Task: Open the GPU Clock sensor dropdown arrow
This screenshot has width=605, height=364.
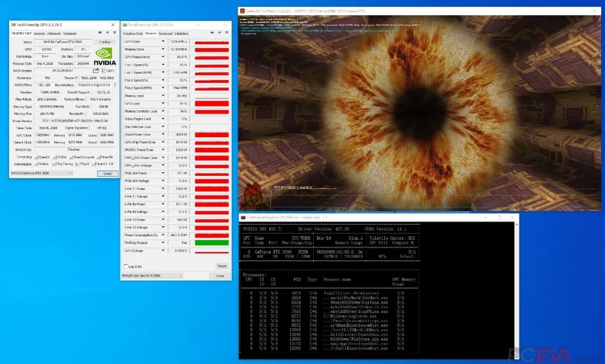Action: (163, 41)
